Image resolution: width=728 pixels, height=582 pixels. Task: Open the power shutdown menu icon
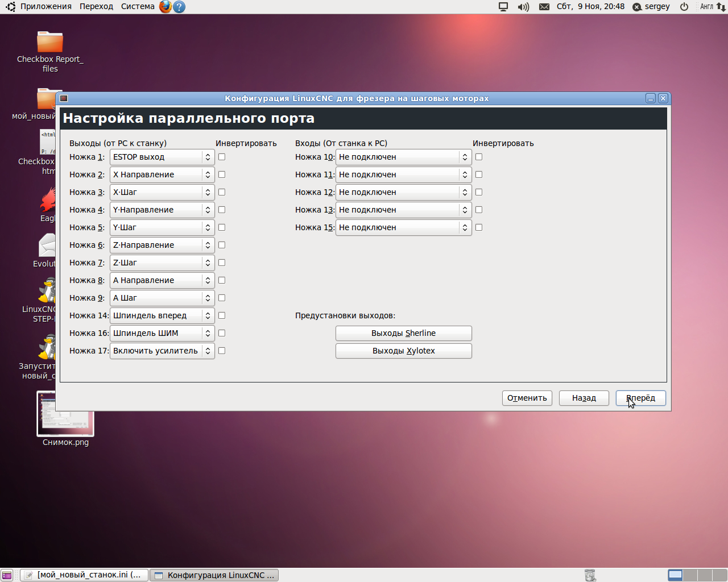pos(684,7)
